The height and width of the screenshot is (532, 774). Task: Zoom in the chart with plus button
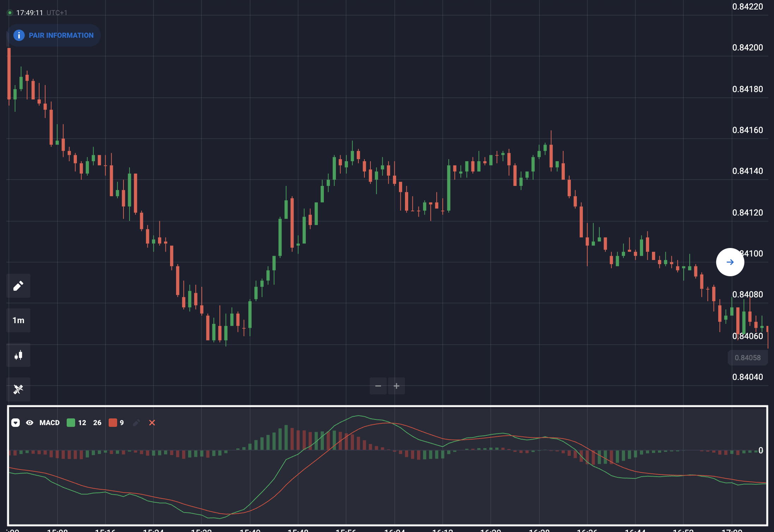(x=397, y=386)
